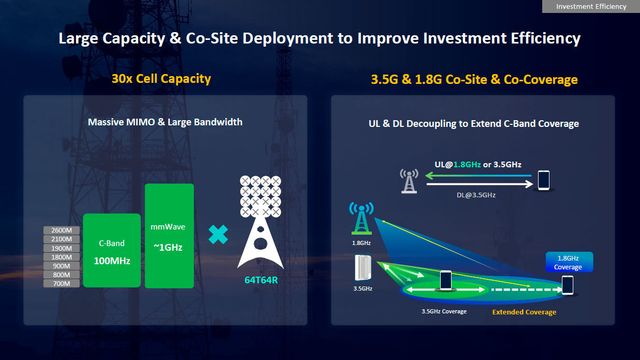This screenshot has height=360, width=640.
Task: Click the phone at extended coverage edge
Action: tap(567, 285)
